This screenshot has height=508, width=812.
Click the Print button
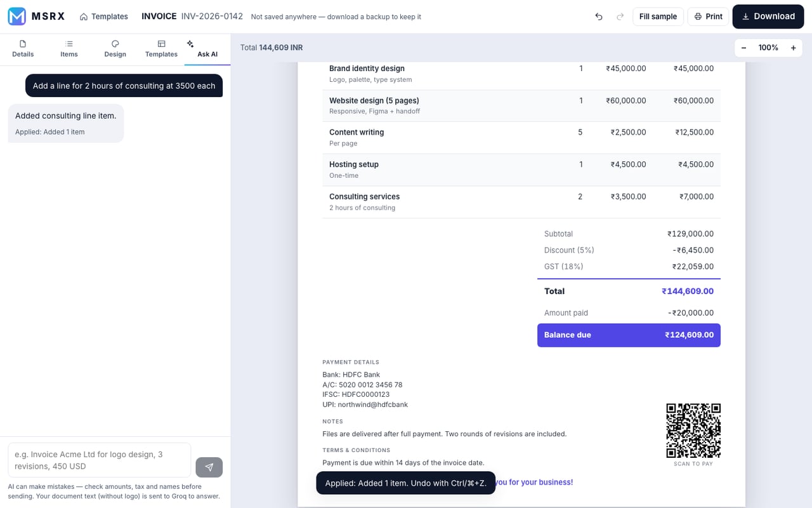(x=708, y=17)
